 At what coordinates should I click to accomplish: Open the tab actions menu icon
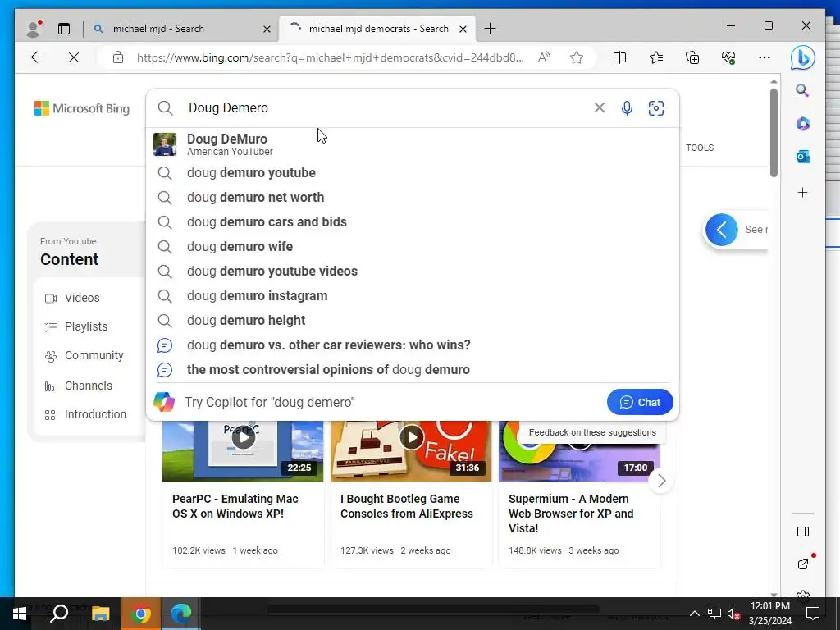pyautogui.click(x=64, y=29)
